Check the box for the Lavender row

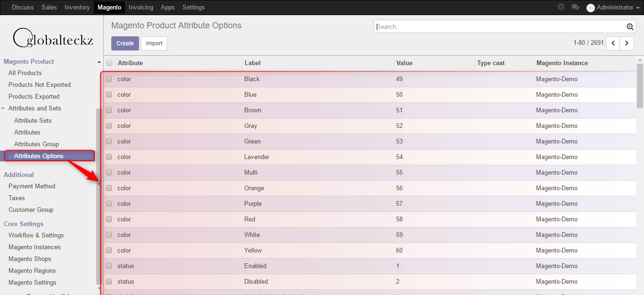click(109, 157)
